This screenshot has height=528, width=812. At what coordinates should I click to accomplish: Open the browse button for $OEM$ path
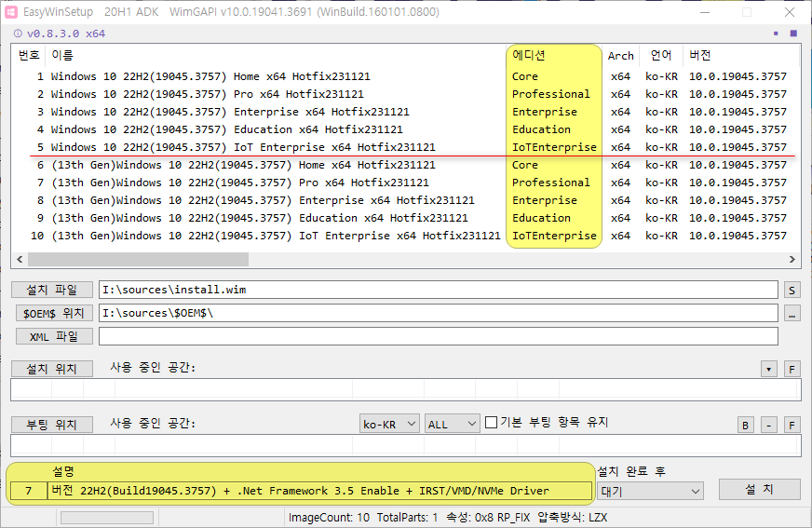click(x=792, y=313)
